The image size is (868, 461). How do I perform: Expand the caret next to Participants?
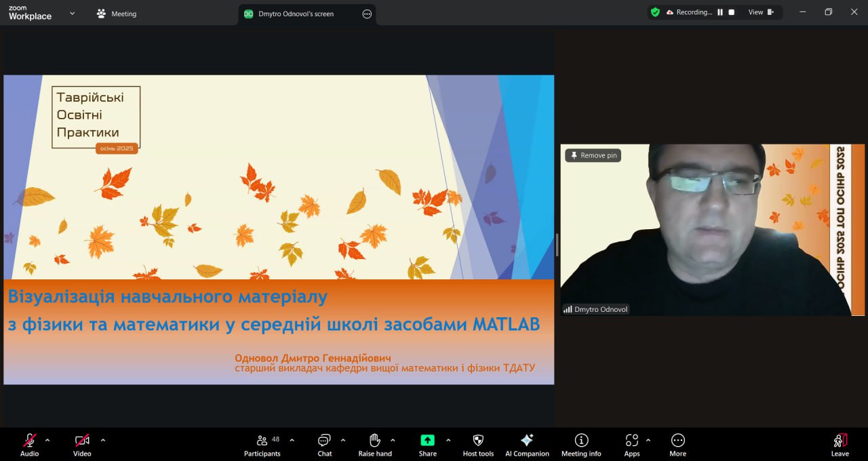(x=292, y=440)
